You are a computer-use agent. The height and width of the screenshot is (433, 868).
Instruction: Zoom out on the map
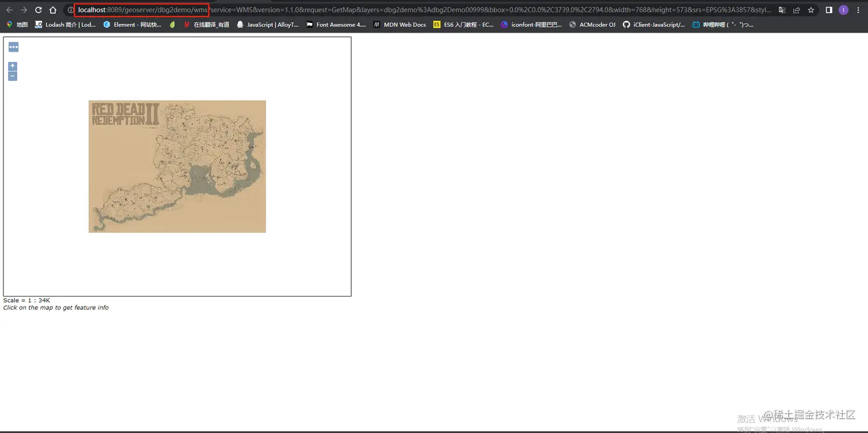(x=13, y=76)
